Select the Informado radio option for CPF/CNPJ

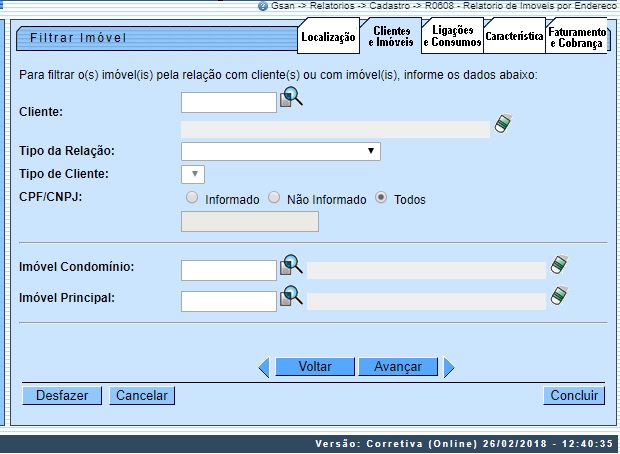[x=192, y=199]
